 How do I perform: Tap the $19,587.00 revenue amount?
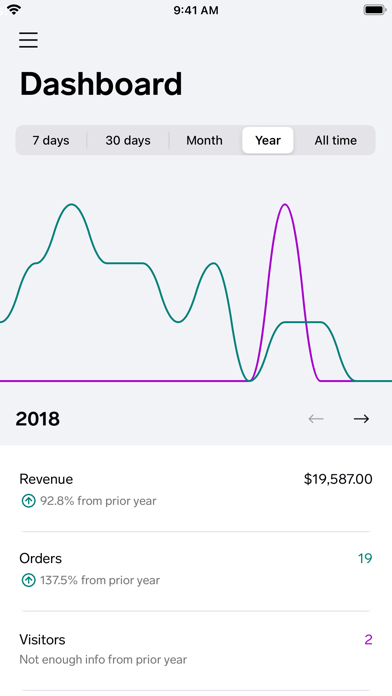tap(338, 479)
